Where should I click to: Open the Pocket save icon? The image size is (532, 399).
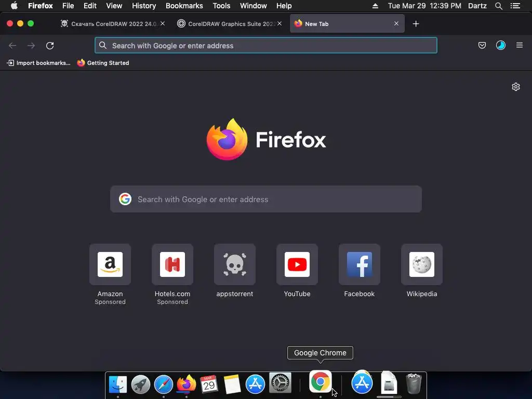pos(482,45)
